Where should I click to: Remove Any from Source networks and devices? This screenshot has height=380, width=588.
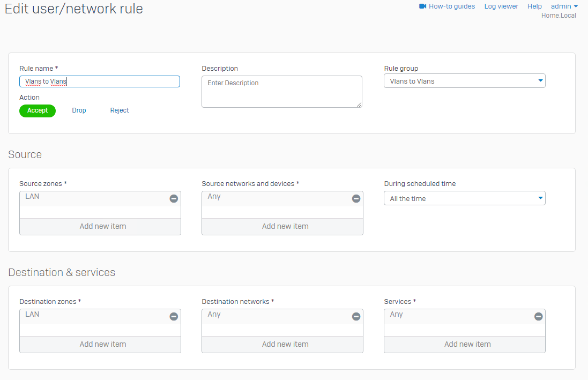point(356,198)
